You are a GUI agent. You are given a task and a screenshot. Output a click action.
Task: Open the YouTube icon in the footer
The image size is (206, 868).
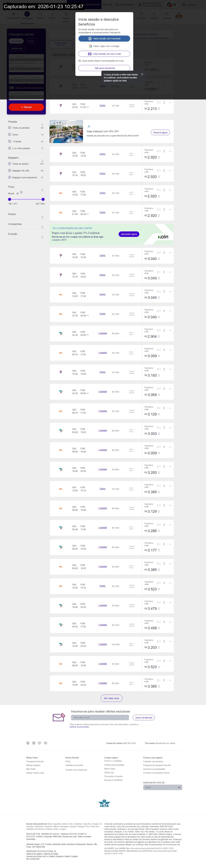(x=46, y=743)
